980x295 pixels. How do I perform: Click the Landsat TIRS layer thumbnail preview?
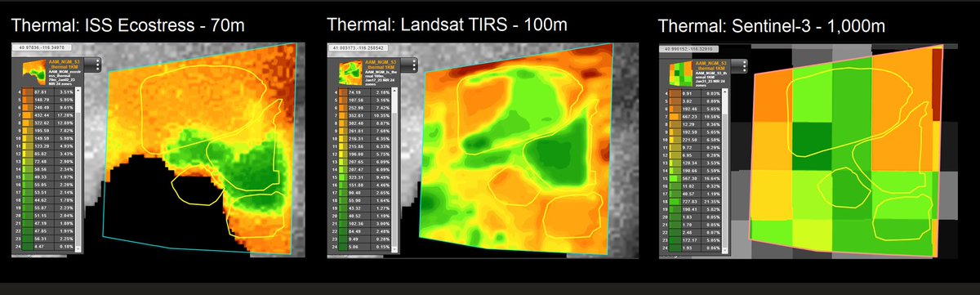(x=350, y=74)
